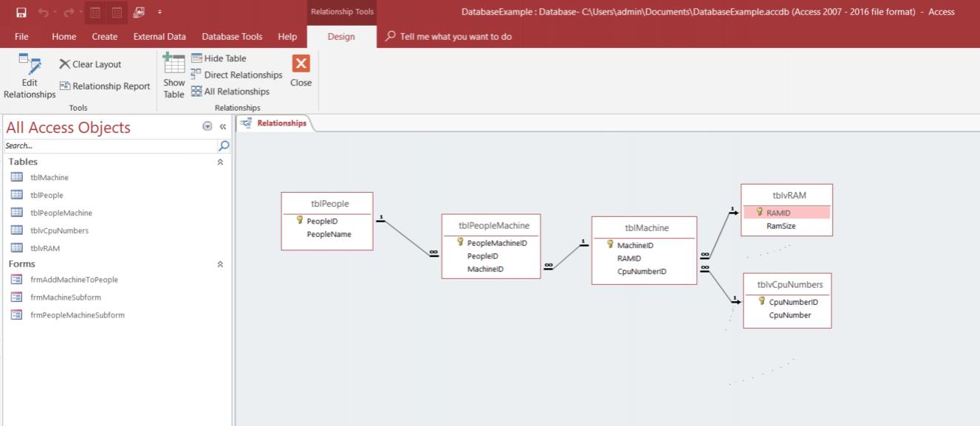Switch to the Create ribbon tab
Viewport: 980px width, 426px height.
click(105, 36)
